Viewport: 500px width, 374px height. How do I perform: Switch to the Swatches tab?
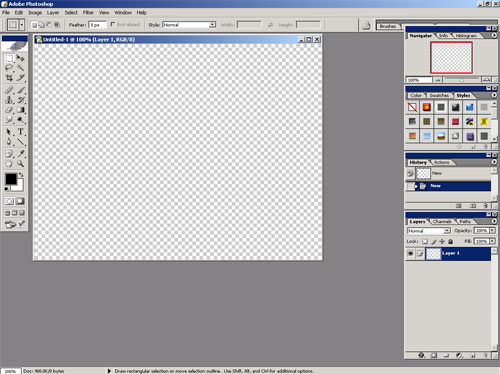439,95
